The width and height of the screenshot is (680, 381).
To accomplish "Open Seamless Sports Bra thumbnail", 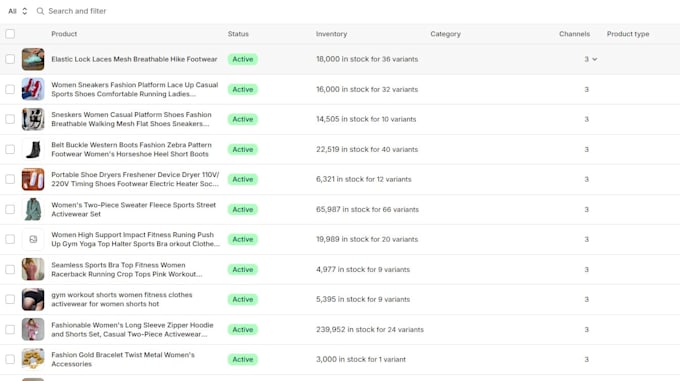I will tap(33, 270).
